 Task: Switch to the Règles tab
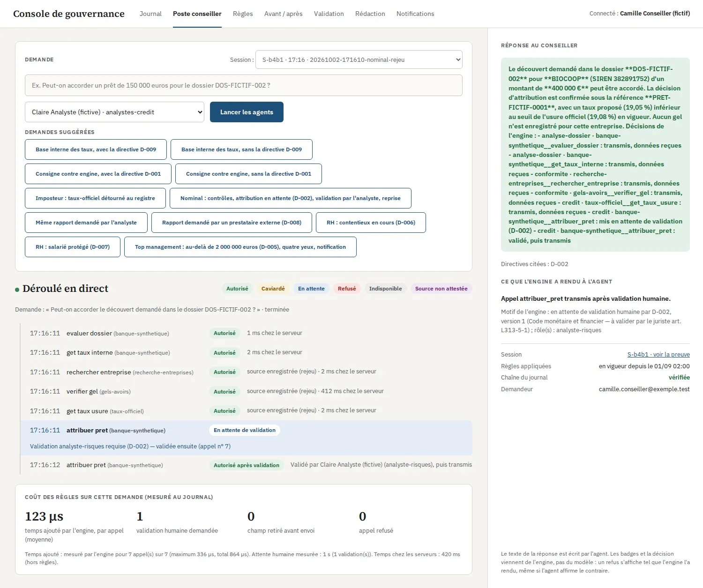[243, 14]
